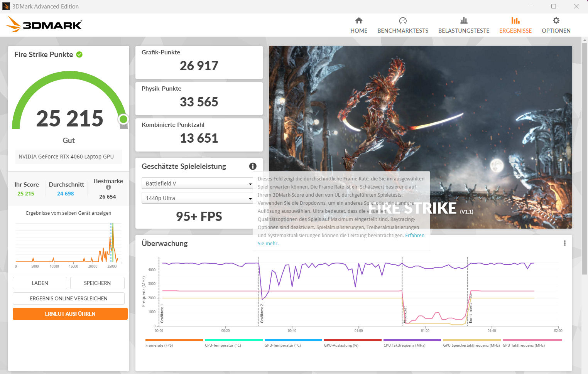
Task: Select the Ergebnisse tab
Action: point(515,25)
